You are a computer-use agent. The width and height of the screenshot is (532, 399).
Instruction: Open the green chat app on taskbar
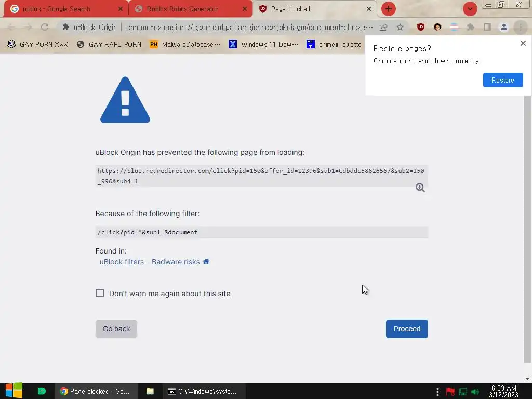pyautogui.click(x=42, y=391)
